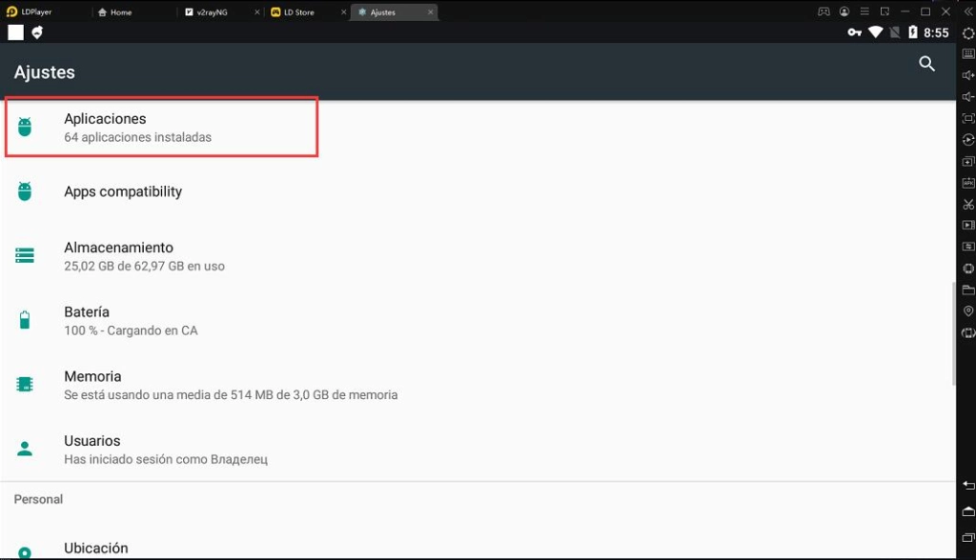Screen dimensions: 976x560
Task: Increase volume using sidebar speaker plus
Action: (x=968, y=75)
